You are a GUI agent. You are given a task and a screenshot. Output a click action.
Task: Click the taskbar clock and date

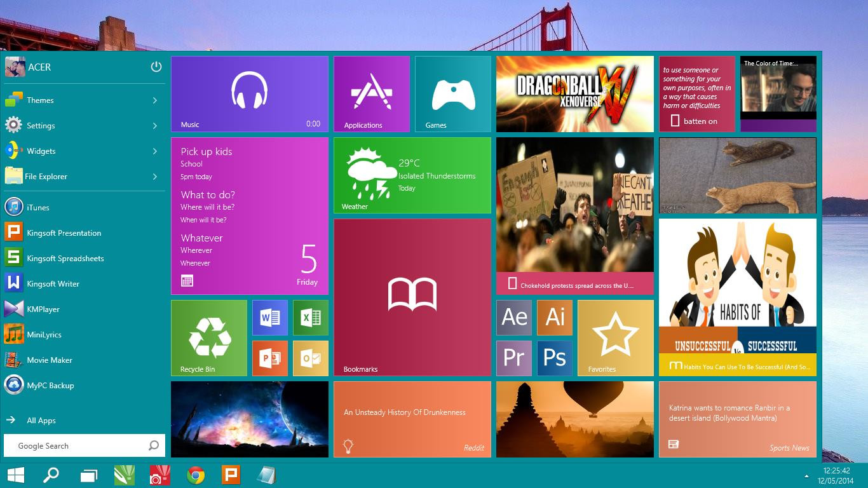(836, 475)
